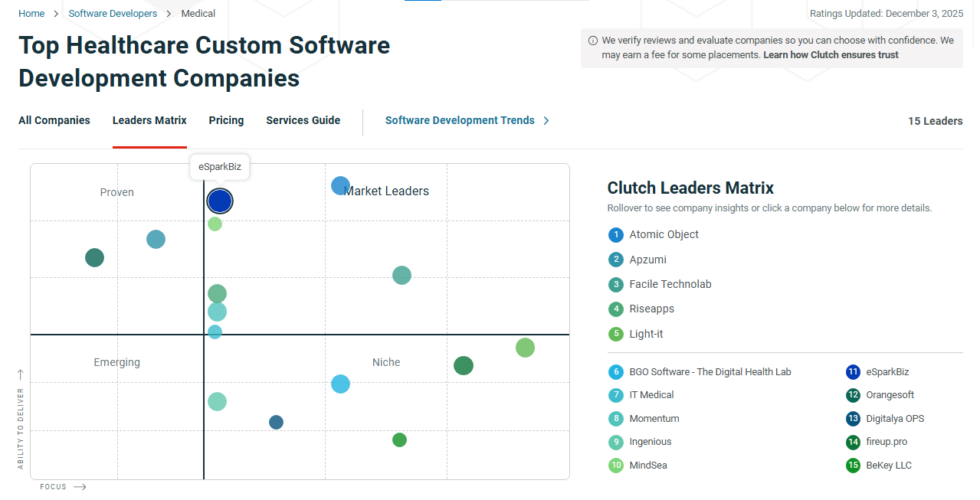Click the breadcrumb chevron after Home

(54, 13)
